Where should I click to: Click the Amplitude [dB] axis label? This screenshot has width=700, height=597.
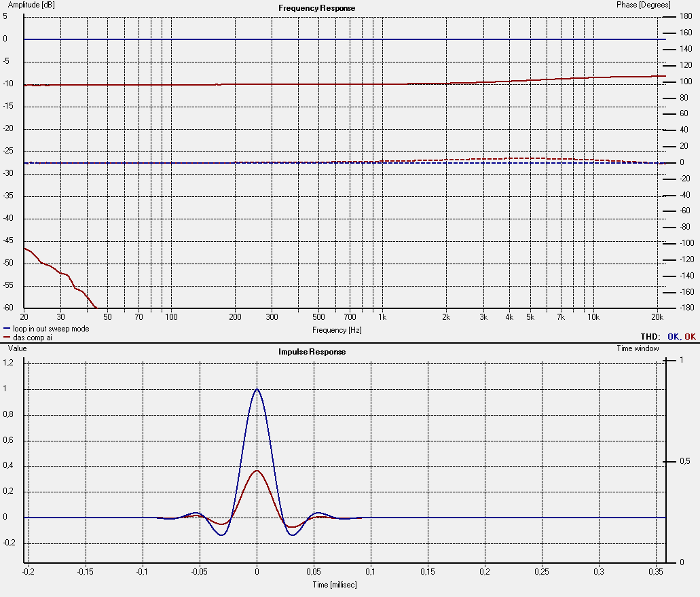[30, 5]
